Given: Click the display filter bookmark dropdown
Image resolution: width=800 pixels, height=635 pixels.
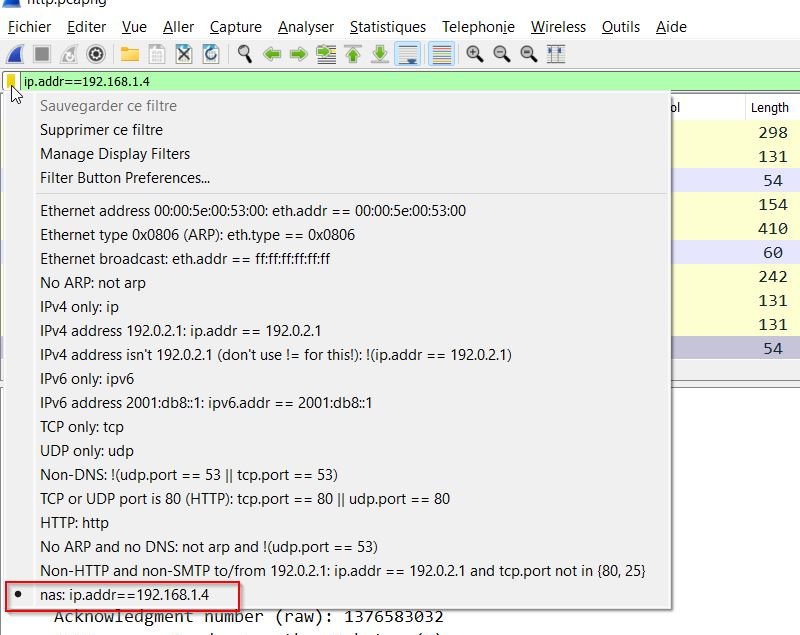Looking at the screenshot, I should (11, 82).
